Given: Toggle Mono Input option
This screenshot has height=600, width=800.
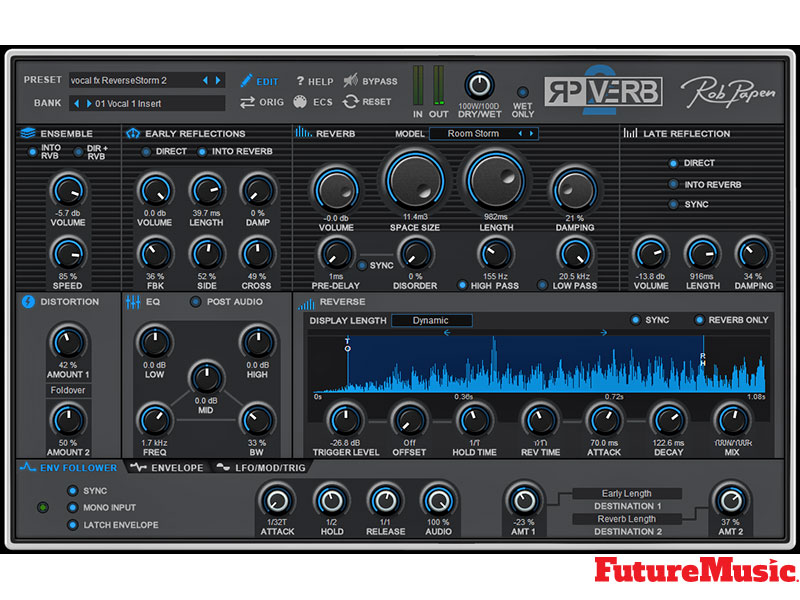Looking at the screenshot, I should point(72,508).
